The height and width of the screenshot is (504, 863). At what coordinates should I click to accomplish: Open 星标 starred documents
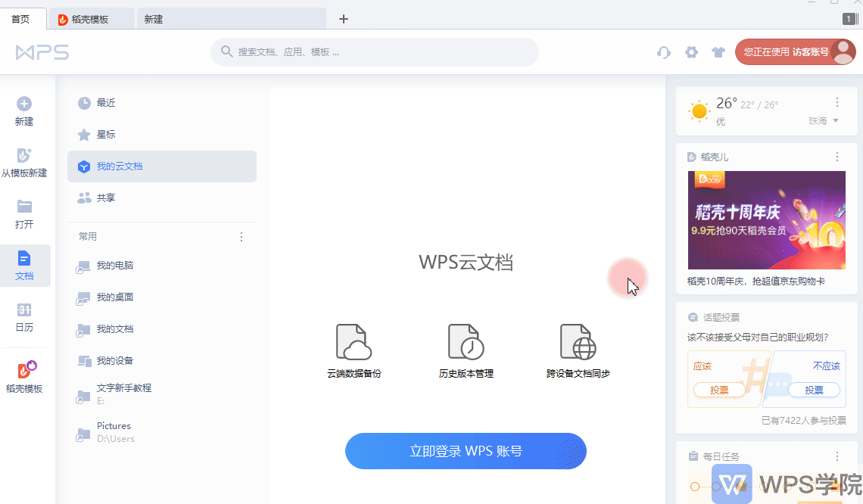162,135
